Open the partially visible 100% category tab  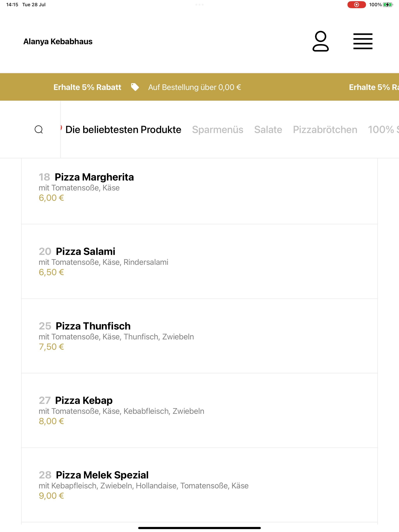pos(383,129)
